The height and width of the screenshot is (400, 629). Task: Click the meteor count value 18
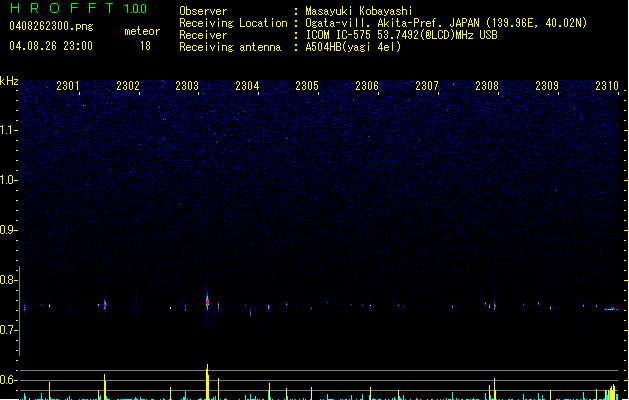(x=145, y=46)
